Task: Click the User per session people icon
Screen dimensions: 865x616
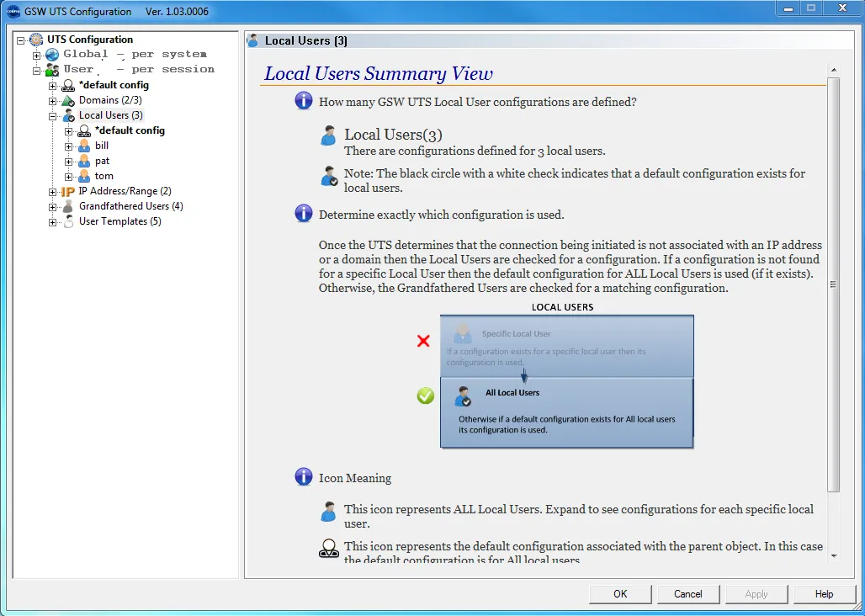Action: [52, 70]
